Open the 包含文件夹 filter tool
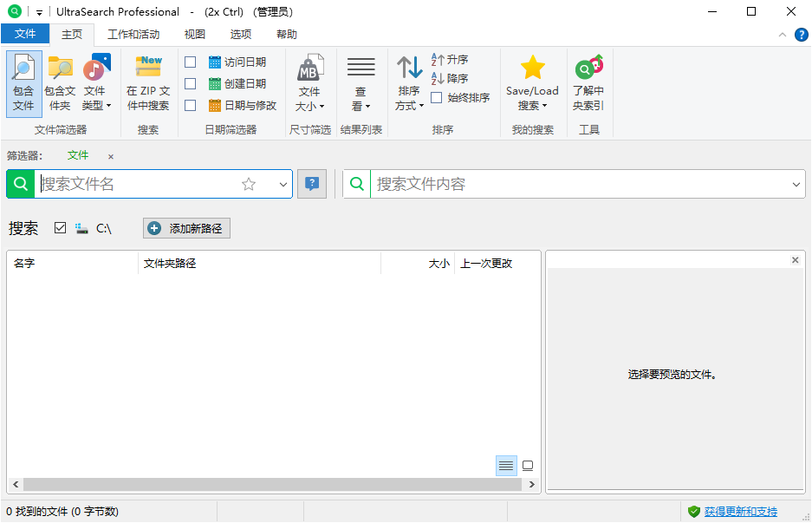Screen dimensions: 812x523 click(60, 82)
